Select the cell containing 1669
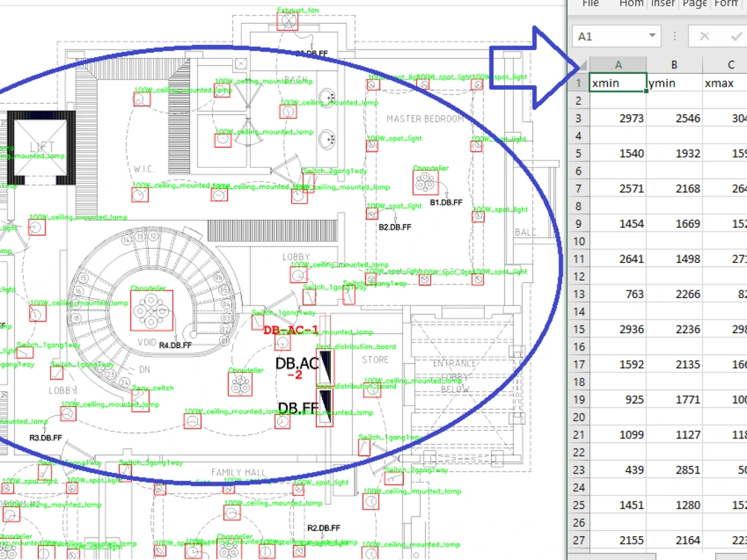The image size is (747, 560). click(674, 223)
